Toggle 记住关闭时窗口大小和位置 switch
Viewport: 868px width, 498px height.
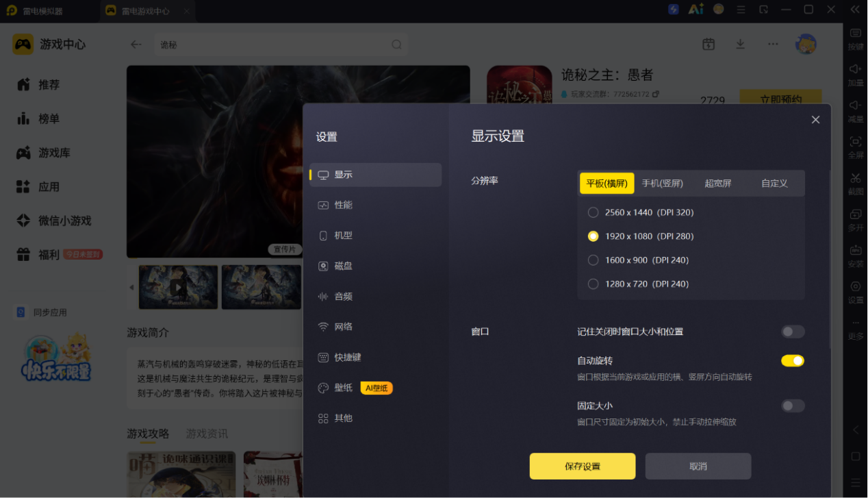[793, 332]
